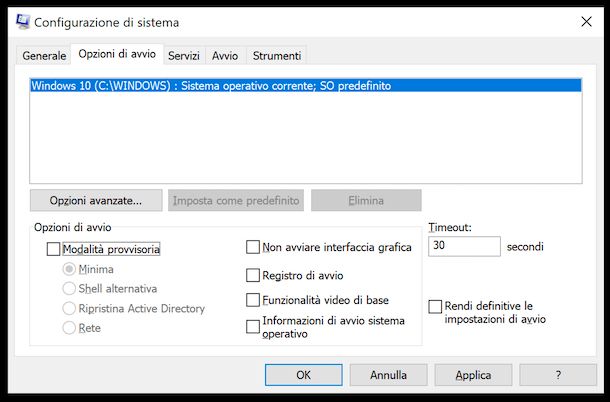Check Rendi definitive le impostazioni di avvio
Image resolution: width=610 pixels, height=402 pixels.
click(435, 307)
